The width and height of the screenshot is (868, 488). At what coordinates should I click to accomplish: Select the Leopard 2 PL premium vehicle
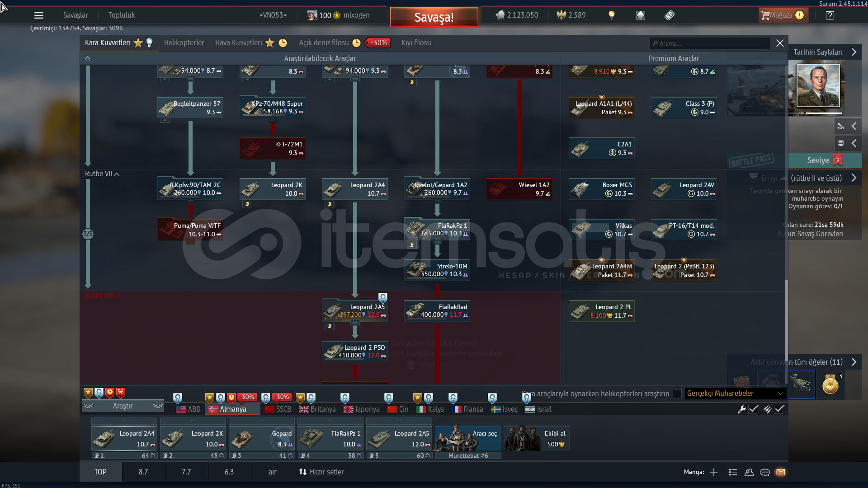602,311
